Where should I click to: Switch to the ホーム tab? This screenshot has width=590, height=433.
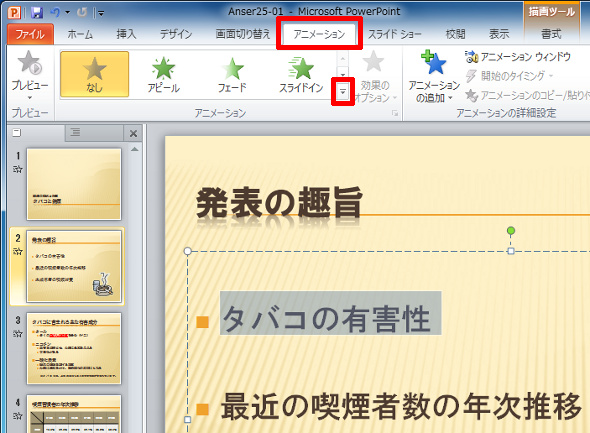(x=80, y=34)
